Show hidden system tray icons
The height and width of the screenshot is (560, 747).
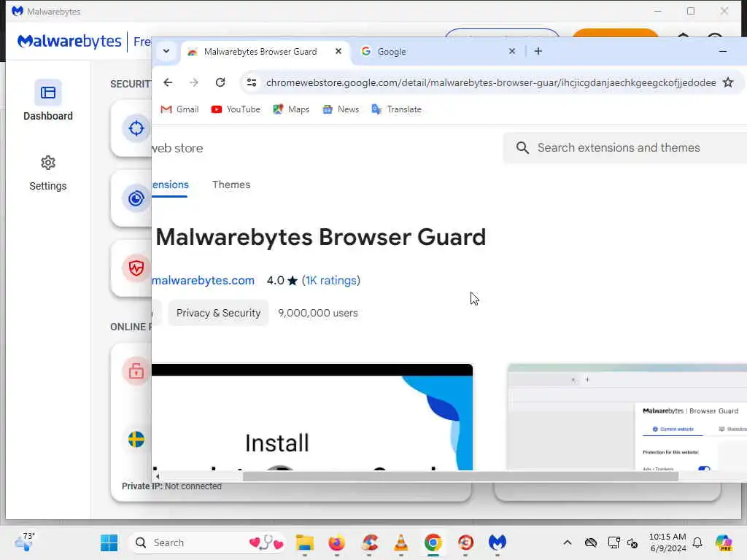coord(567,542)
